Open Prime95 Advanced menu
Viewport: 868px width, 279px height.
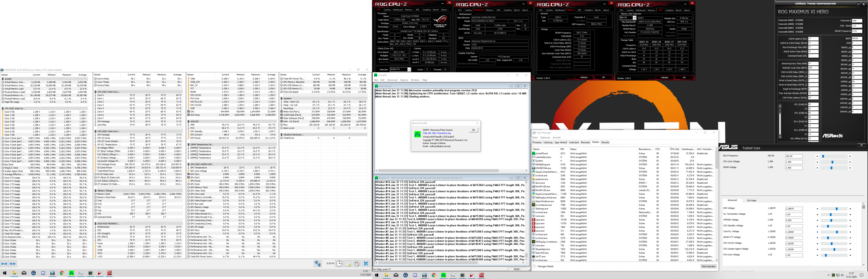click(x=392, y=80)
